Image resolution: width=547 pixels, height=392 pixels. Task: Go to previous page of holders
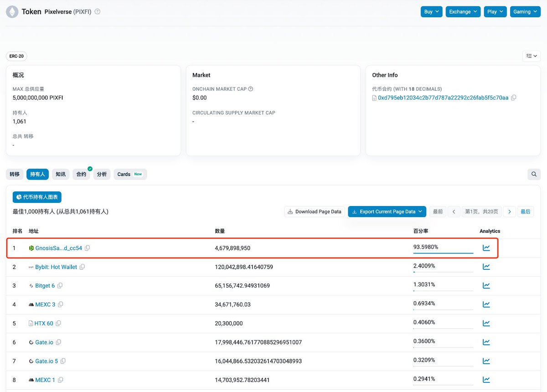point(454,211)
